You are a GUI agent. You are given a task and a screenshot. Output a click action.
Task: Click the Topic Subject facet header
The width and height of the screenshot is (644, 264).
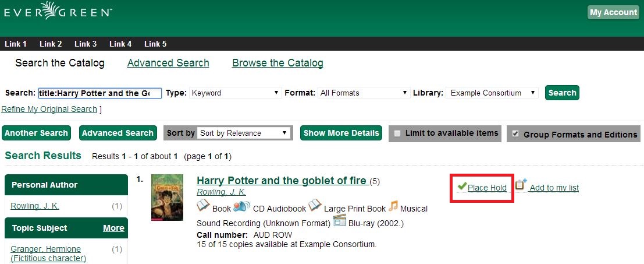66,228
